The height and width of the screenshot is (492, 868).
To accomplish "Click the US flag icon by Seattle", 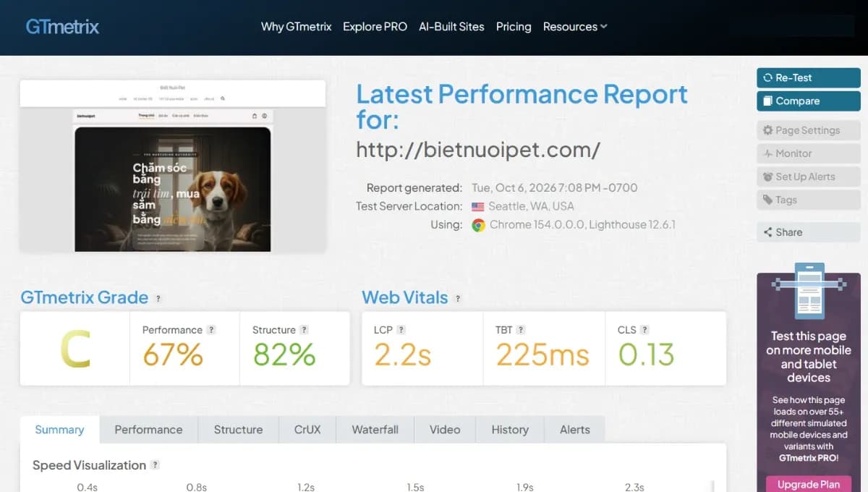I will tap(478, 206).
